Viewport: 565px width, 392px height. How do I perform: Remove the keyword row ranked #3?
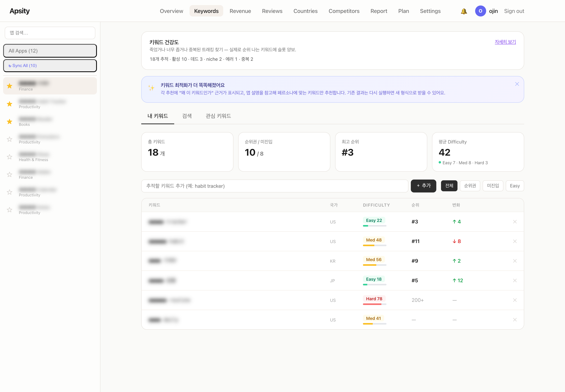tap(515, 222)
